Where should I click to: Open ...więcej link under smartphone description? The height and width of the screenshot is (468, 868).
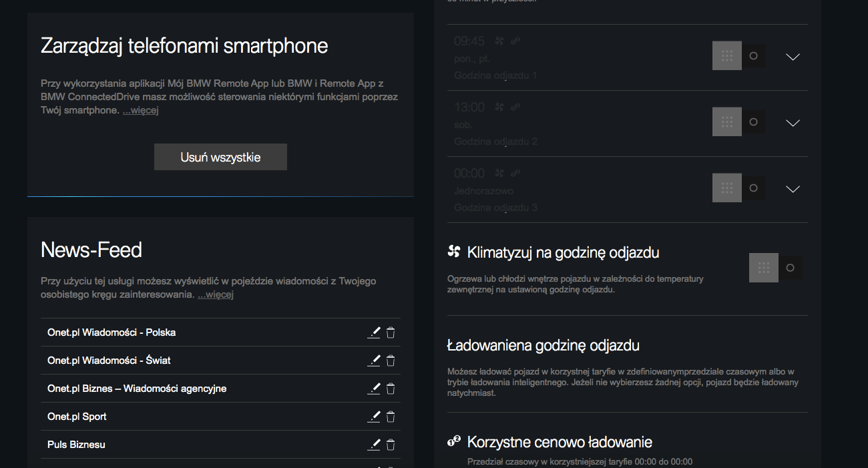(140, 110)
